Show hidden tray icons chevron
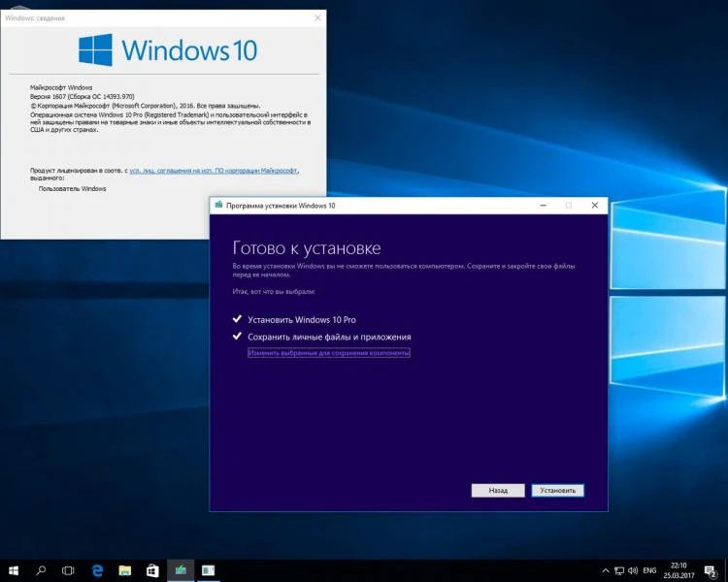Image resolution: width=728 pixels, height=582 pixels. click(x=606, y=570)
